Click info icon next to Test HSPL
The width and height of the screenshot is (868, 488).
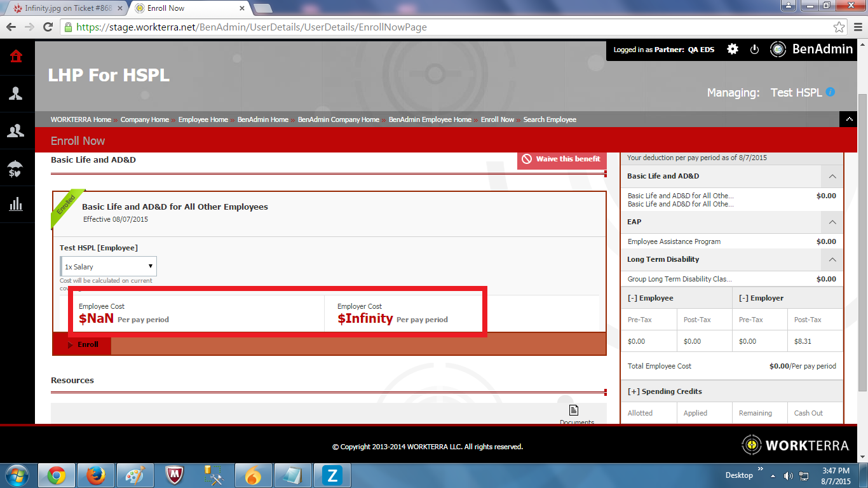click(831, 92)
